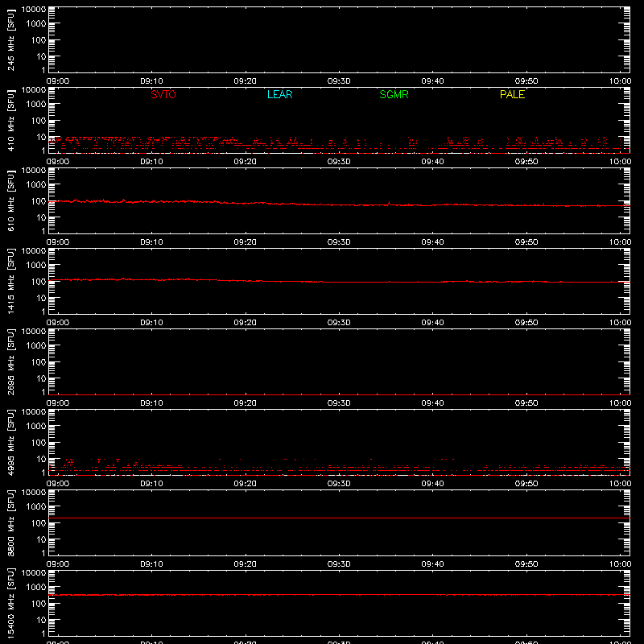Click the 10000 tick label on the 245 MHz axis

click(33, 10)
